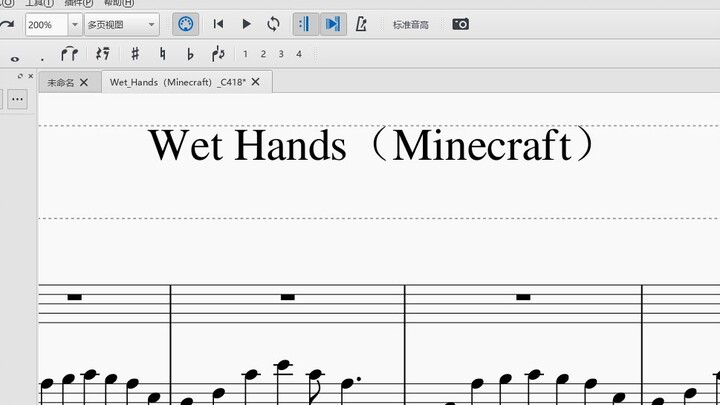Viewport: 720px width, 405px height.
Task: Apply the sharp accidental
Action: (x=135, y=54)
